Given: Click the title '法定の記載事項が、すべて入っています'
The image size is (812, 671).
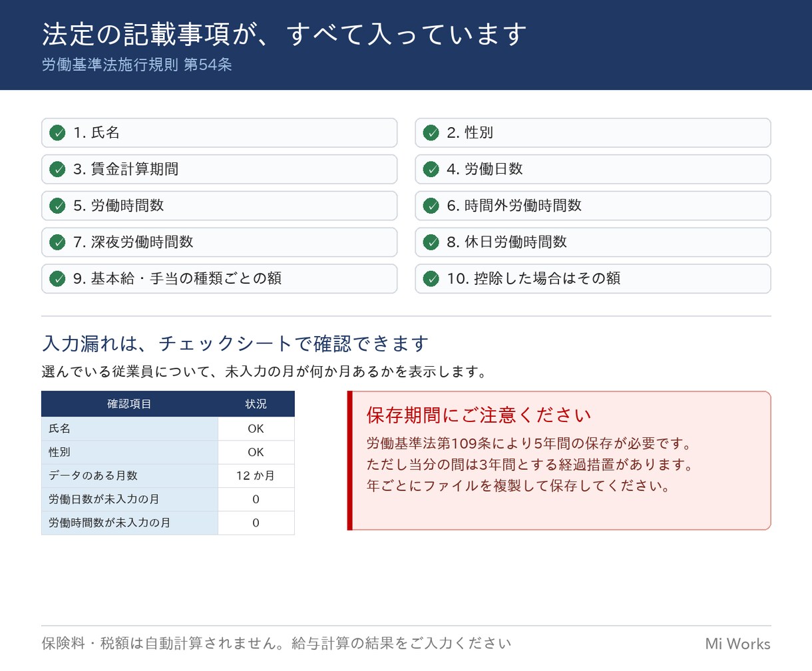Looking at the screenshot, I should (x=284, y=34).
